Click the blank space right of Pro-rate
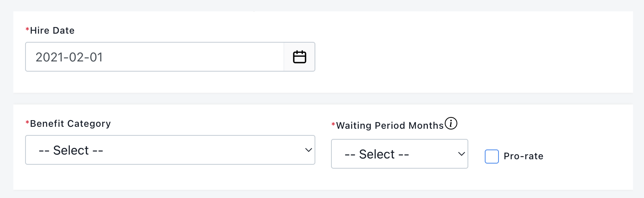The image size is (644, 198). pos(588,156)
